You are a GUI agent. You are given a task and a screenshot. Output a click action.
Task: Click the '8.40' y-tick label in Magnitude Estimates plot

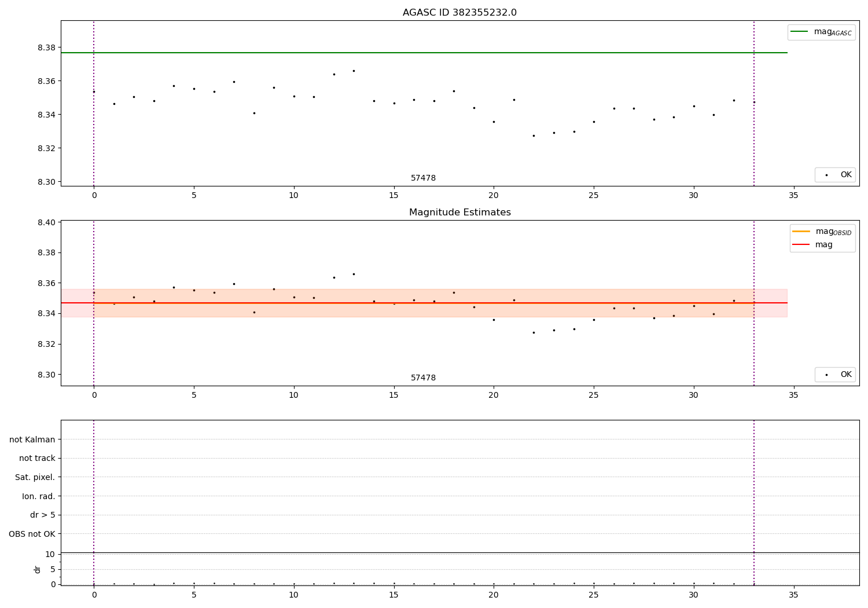tap(47, 223)
